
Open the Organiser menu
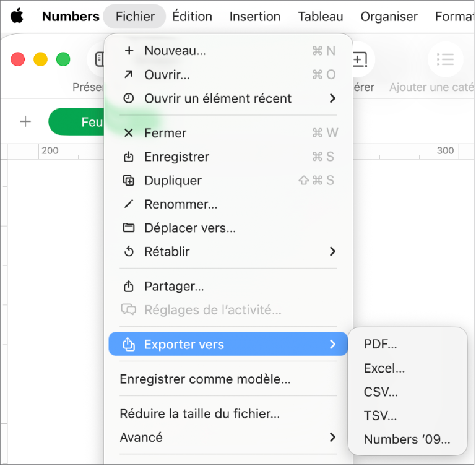pos(389,16)
